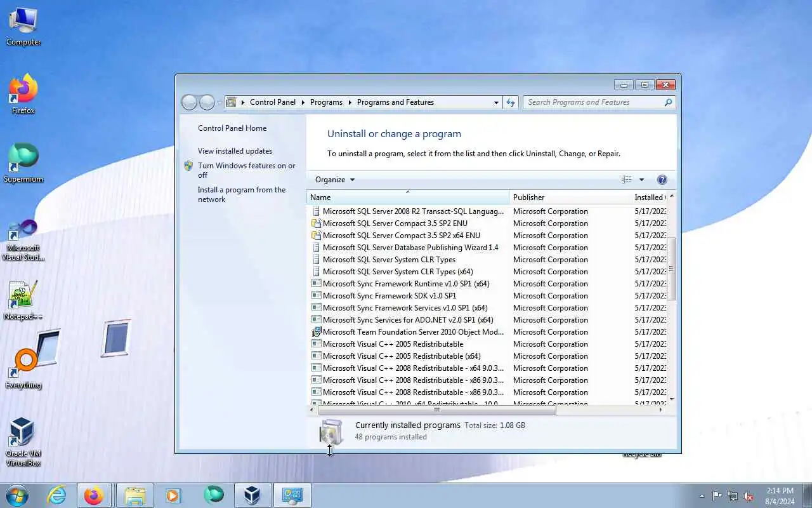Click Programs and Features breadcrumb
The height and width of the screenshot is (508, 812).
[395, 102]
